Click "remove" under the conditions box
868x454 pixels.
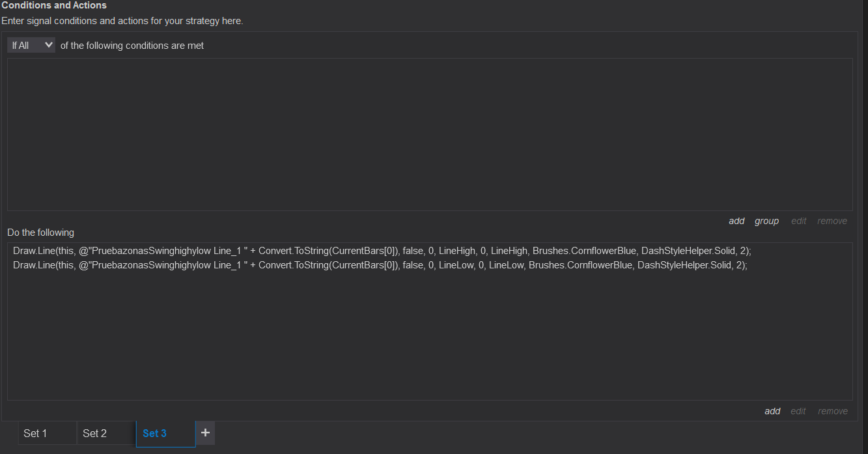pyautogui.click(x=832, y=221)
